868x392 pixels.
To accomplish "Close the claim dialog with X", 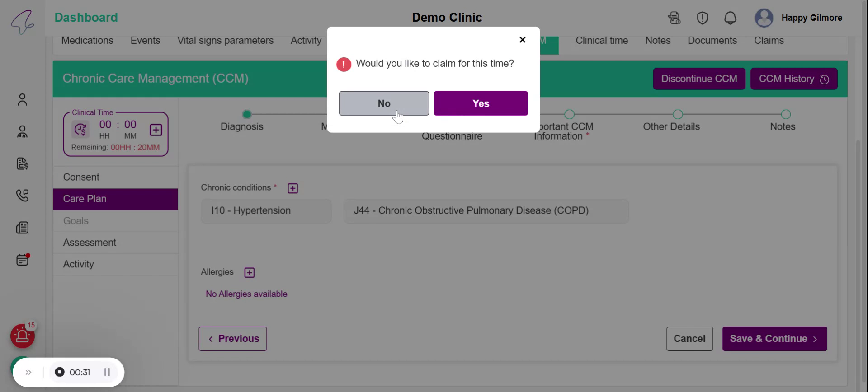I will pyautogui.click(x=522, y=40).
